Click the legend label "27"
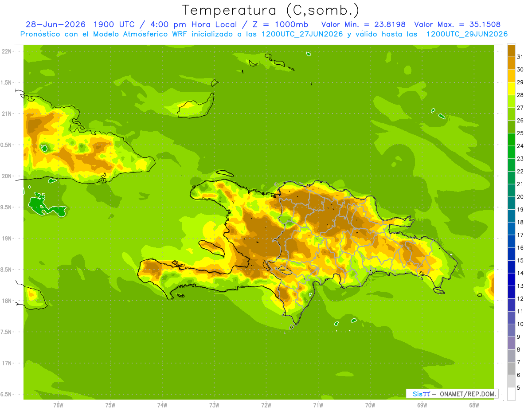The image size is (532, 411). click(520, 108)
